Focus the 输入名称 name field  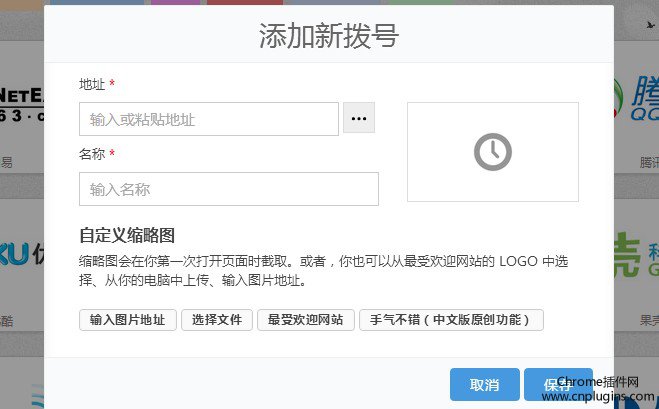pyautogui.click(x=228, y=189)
